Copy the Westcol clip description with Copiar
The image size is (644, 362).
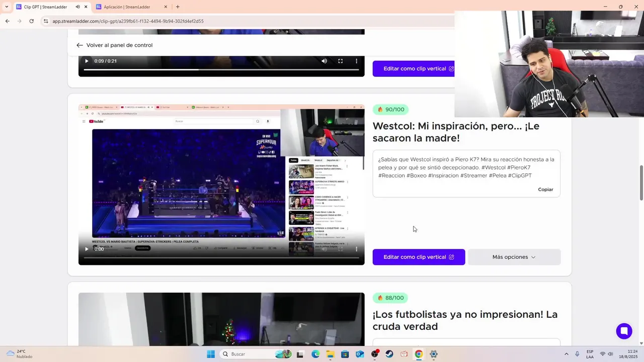(545, 190)
